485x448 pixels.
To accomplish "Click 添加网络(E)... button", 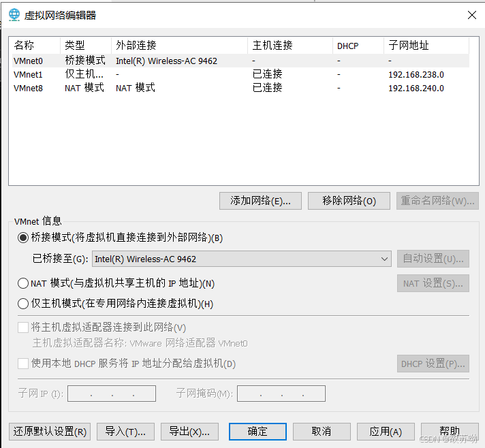I will pyautogui.click(x=260, y=201).
